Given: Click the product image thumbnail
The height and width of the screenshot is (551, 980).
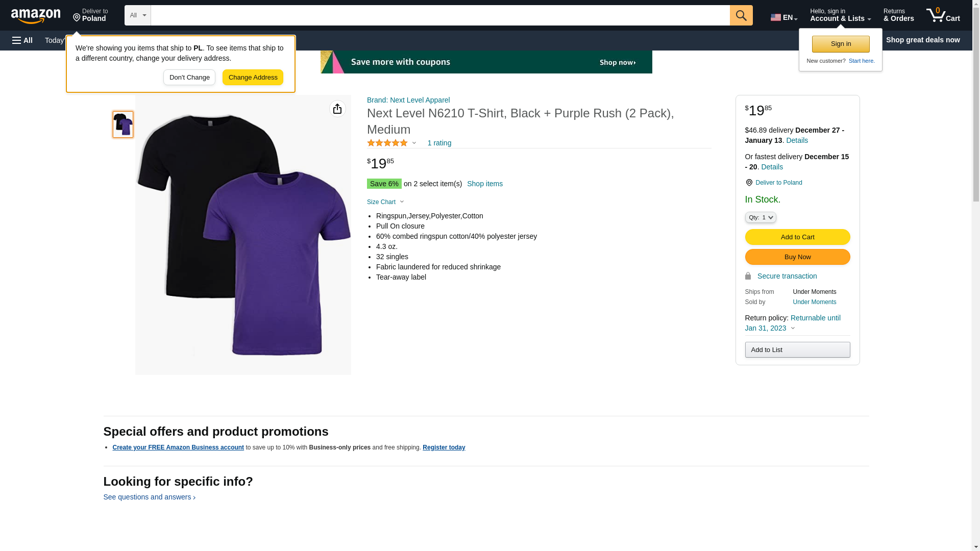Looking at the screenshot, I should tap(123, 124).
